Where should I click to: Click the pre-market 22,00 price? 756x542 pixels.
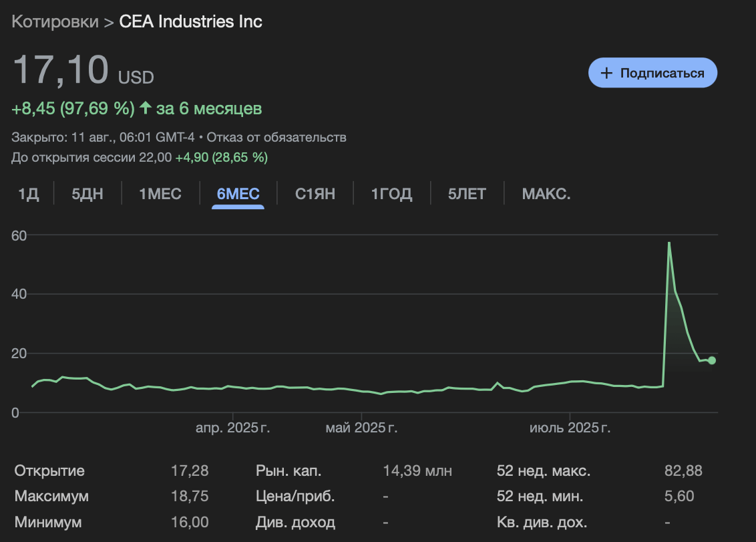155,157
